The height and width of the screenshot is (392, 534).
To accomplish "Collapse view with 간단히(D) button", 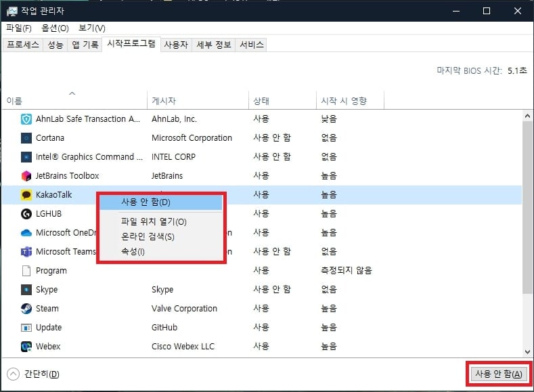I will coord(33,374).
